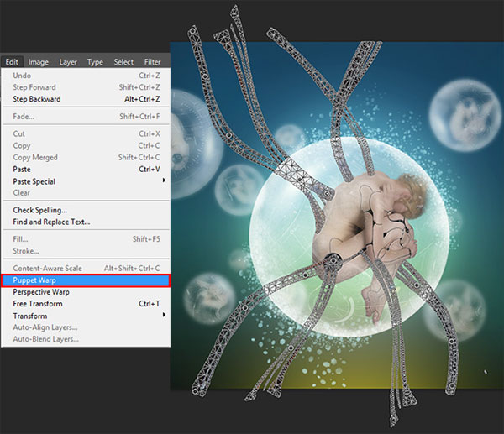504x434 pixels.
Task: Choose Cut from the Edit menu
Action: 86,133
